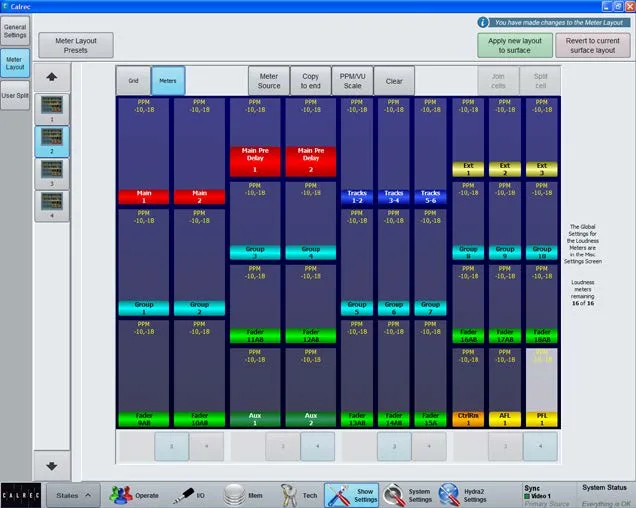The width and height of the screenshot is (636, 508).
Task: Select the AFL 1 meter cell
Action: click(505, 387)
